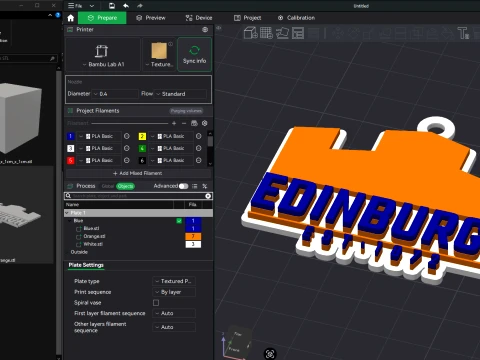Click the cube model thumbnail in left window
The image size is (480, 360).
(21, 118)
